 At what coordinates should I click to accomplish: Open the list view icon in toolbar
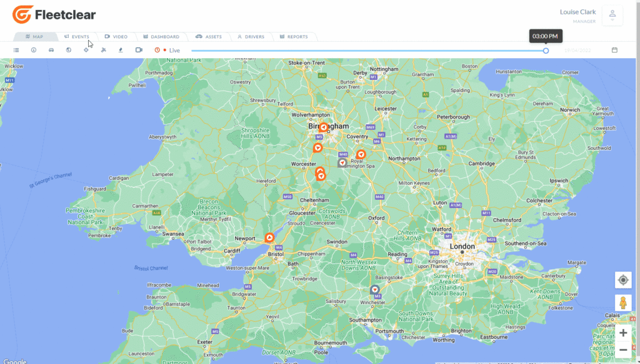coord(16,50)
